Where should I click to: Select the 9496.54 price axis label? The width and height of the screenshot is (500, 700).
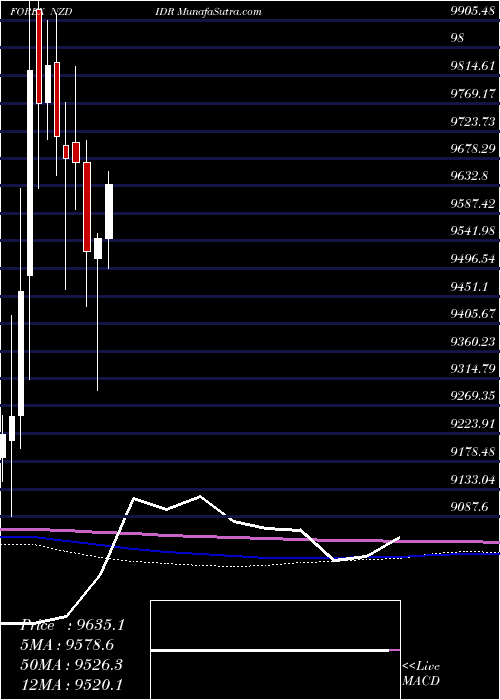(473, 258)
